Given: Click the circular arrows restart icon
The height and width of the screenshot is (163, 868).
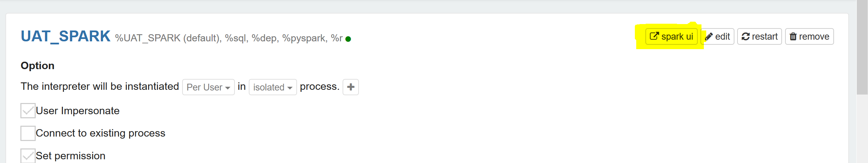Looking at the screenshot, I should (746, 37).
